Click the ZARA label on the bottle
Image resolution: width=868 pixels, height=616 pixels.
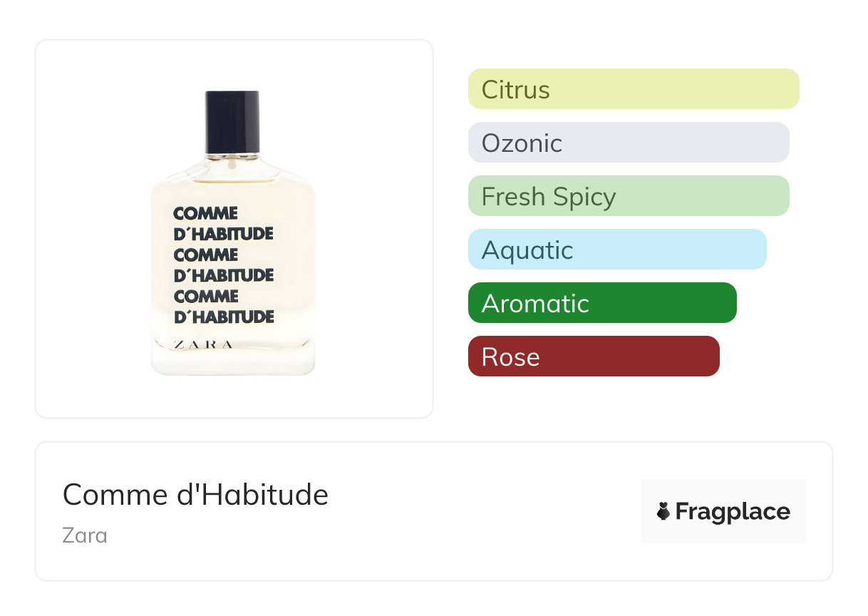205,344
